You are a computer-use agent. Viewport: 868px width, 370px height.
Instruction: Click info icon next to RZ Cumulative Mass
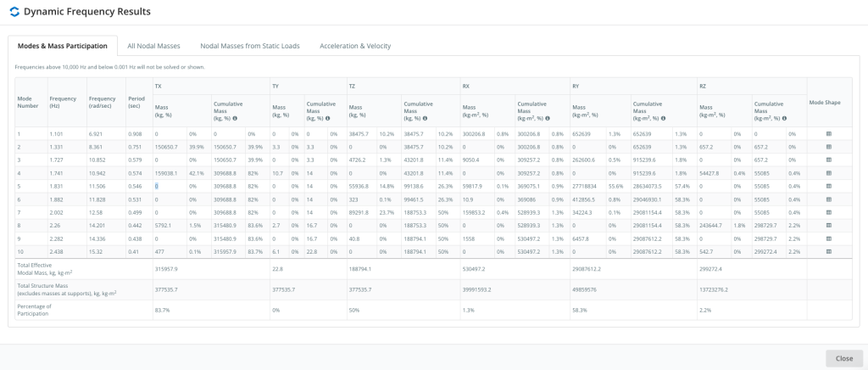pyautogui.click(x=785, y=118)
